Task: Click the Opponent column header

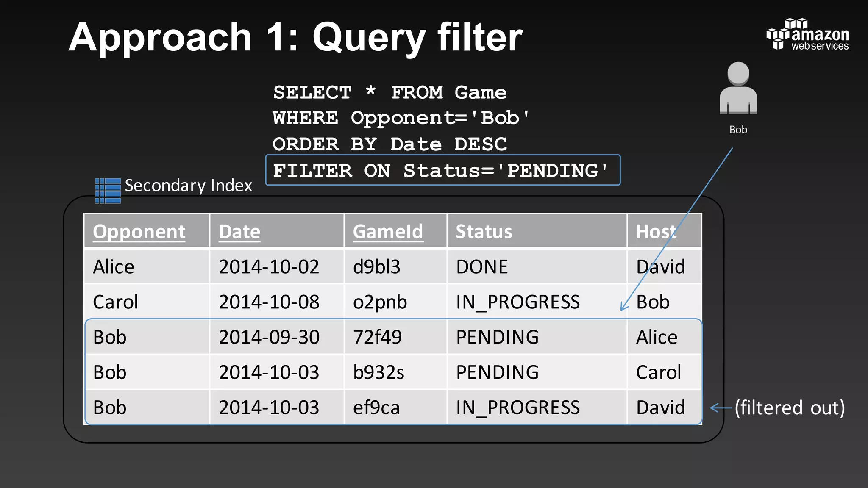Action: (x=139, y=232)
